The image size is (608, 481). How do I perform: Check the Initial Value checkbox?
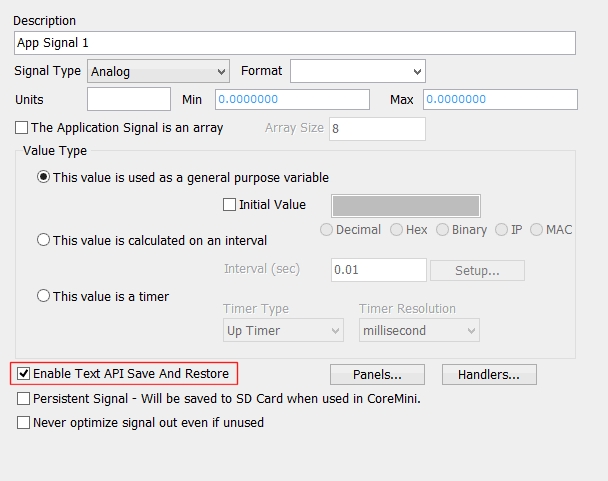click(x=228, y=205)
